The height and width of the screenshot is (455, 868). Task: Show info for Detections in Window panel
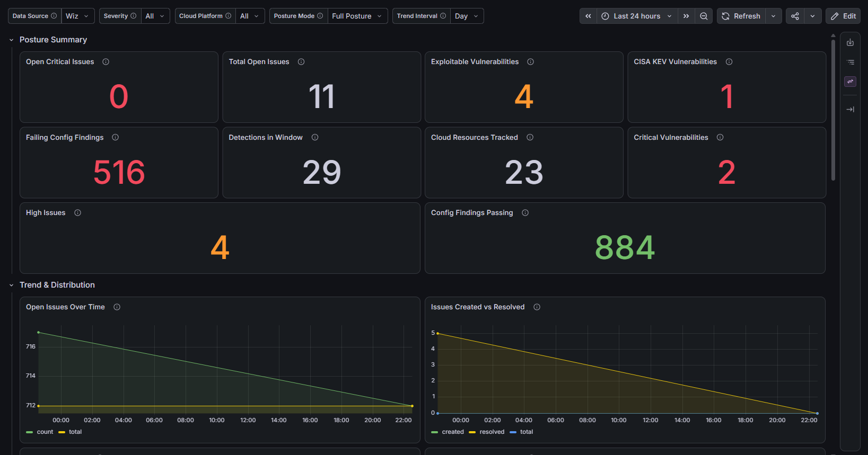(x=315, y=137)
